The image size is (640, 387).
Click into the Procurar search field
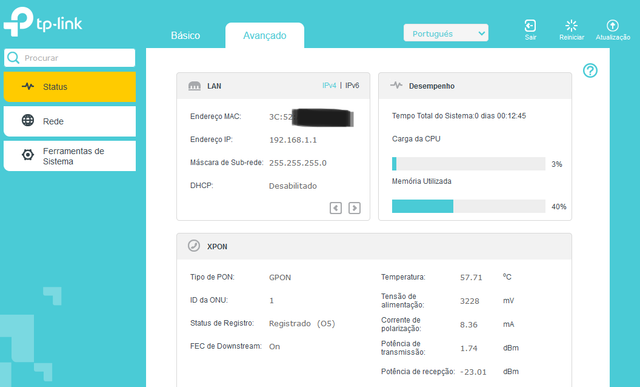(x=70, y=58)
